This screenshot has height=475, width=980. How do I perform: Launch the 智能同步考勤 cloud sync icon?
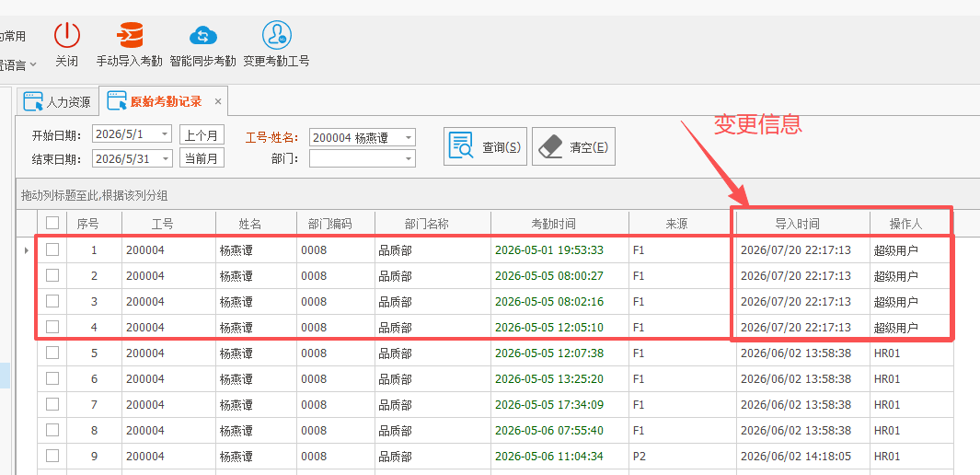point(203,34)
